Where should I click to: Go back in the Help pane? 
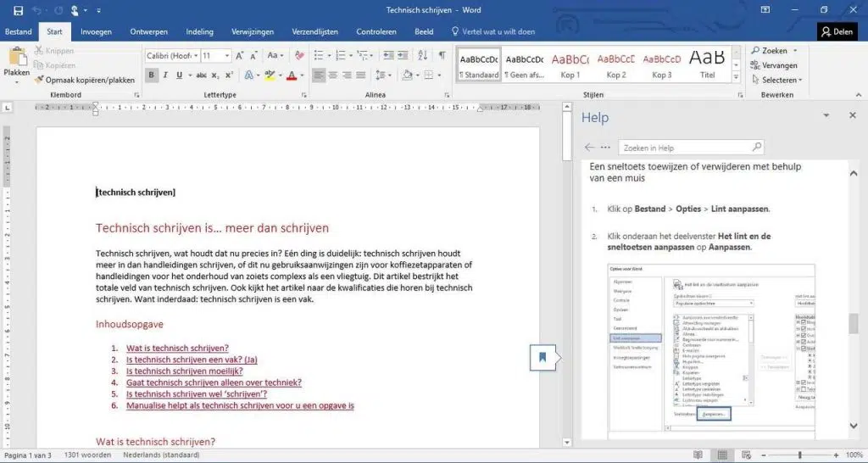[589, 148]
